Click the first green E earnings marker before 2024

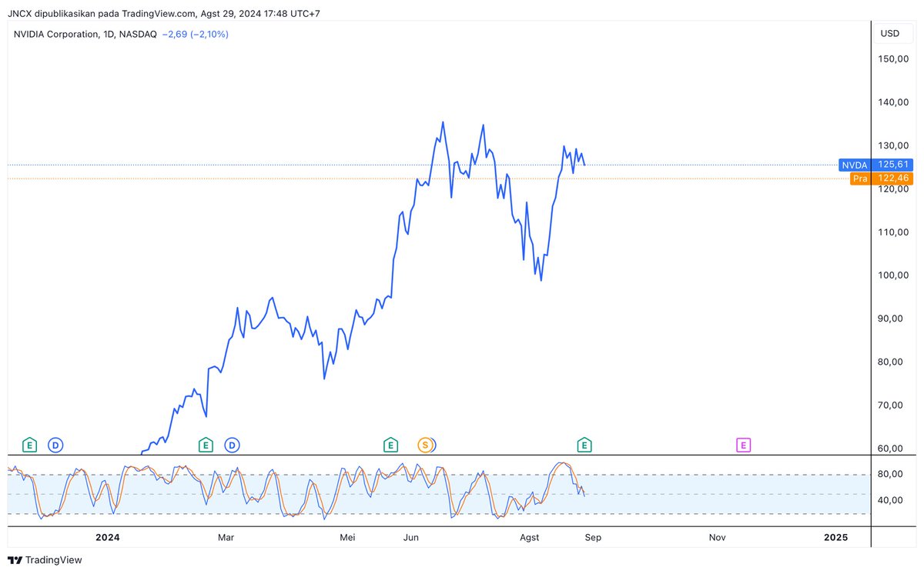pyautogui.click(x=29, y=444)
